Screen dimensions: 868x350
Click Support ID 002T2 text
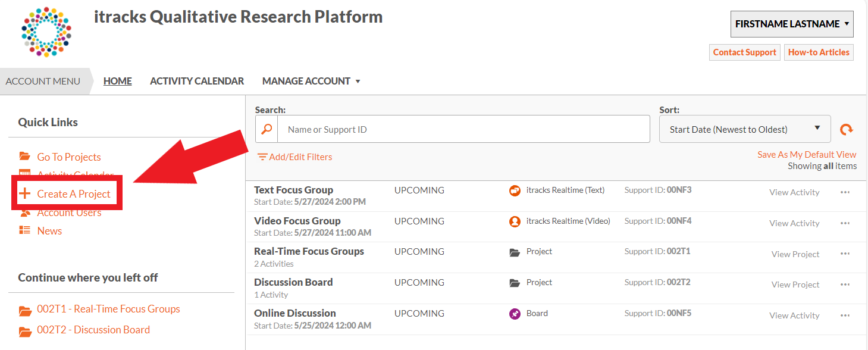pyautogui.click(x=657, y=282)
